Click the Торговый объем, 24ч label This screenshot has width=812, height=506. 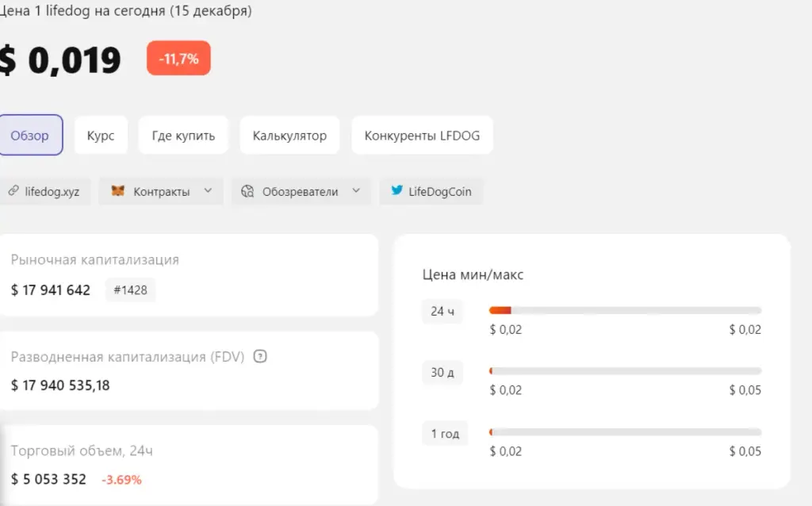82,450
